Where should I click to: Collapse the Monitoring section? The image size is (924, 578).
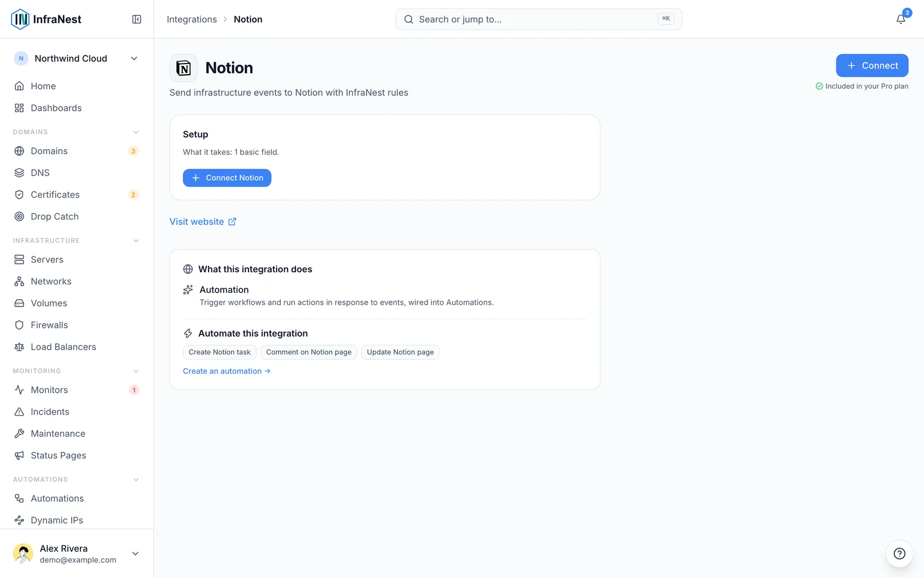click(136, 371)
